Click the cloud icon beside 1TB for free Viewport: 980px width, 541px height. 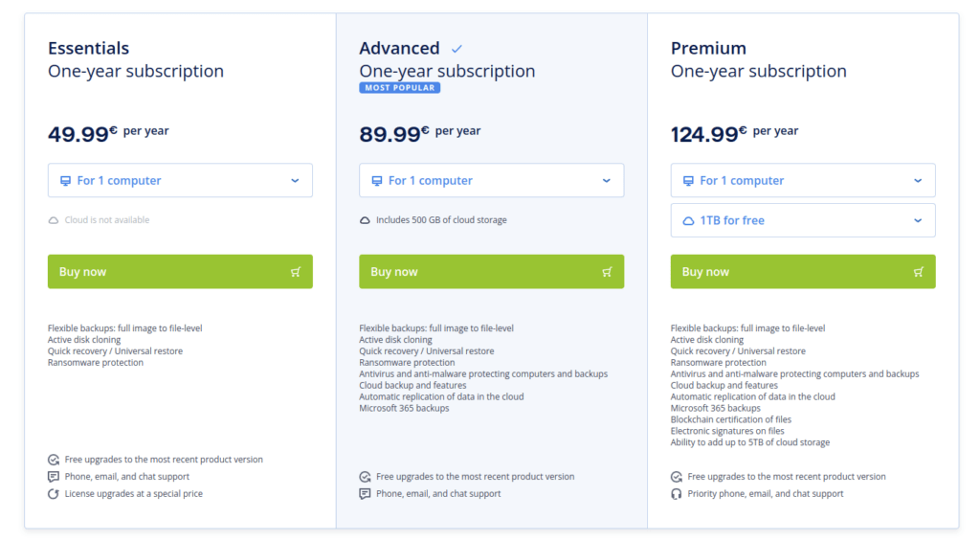688,221
